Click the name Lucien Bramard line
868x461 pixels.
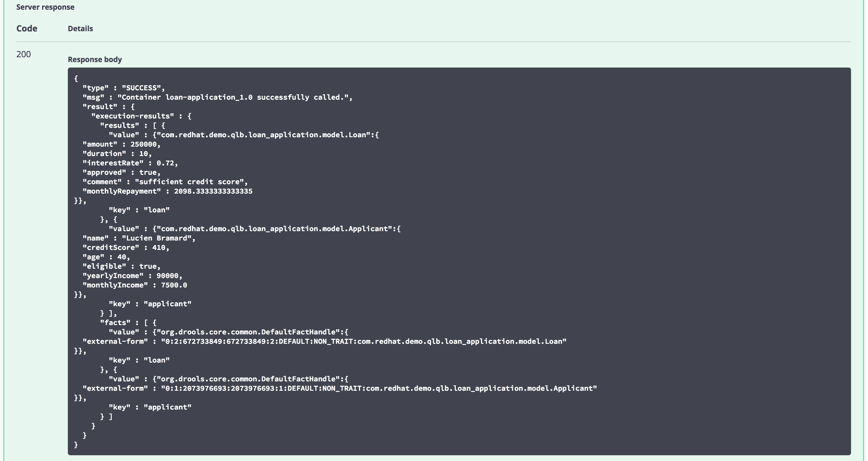pyautogui.click(x=139, y=238)
